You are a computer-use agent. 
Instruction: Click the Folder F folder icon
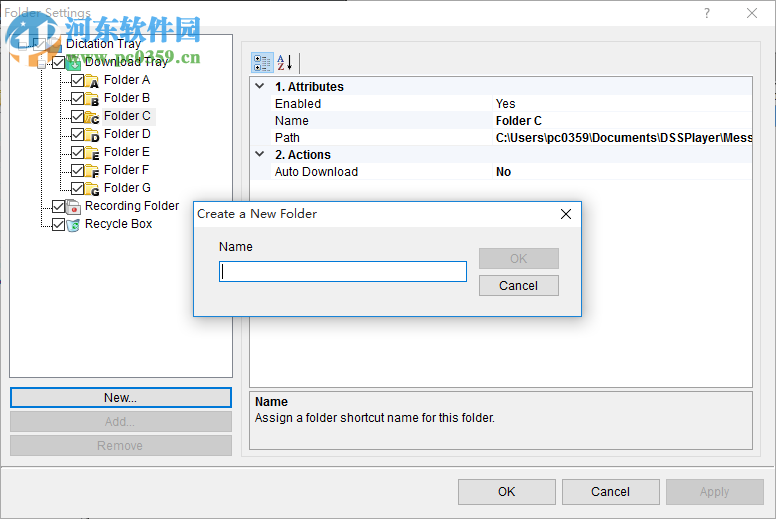(92, 171)
